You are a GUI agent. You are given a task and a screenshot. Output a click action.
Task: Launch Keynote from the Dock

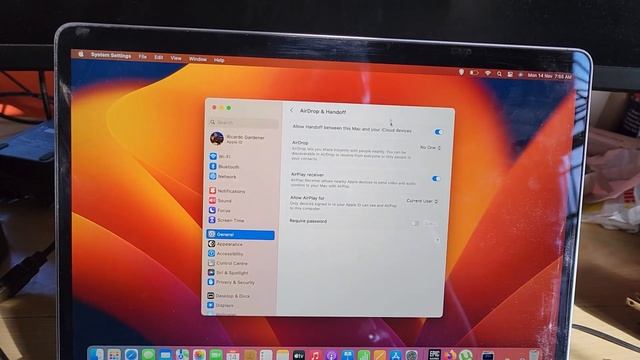coord(347,356)
